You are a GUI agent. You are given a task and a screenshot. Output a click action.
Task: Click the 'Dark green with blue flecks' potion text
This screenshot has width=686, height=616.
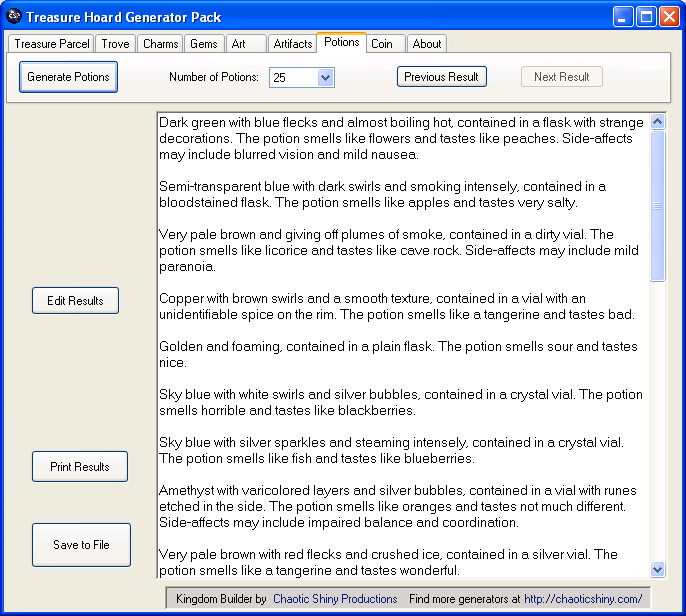click(x=401, y=138)
